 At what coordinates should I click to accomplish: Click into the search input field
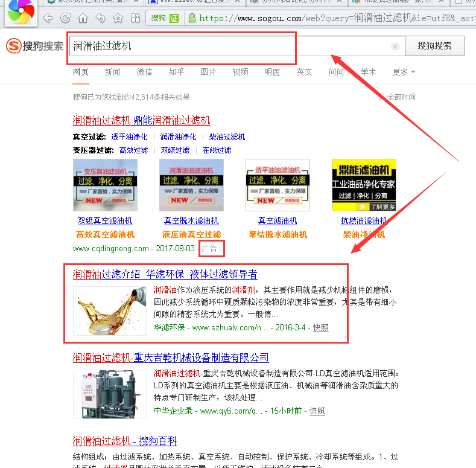[229, 46]
